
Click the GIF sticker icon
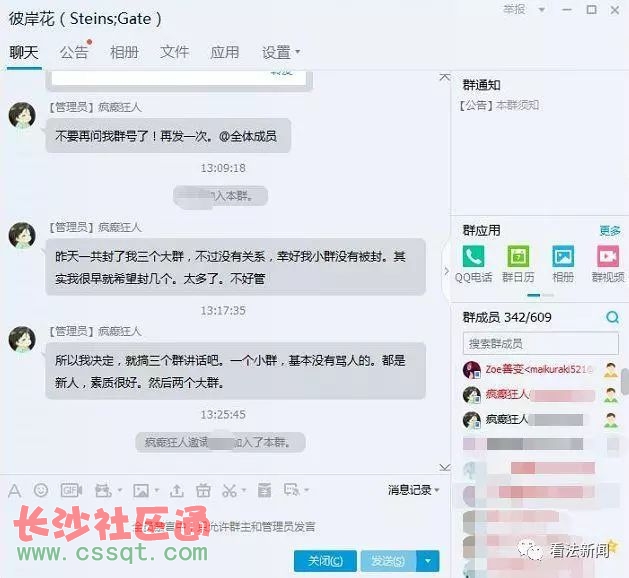point(71,490)
